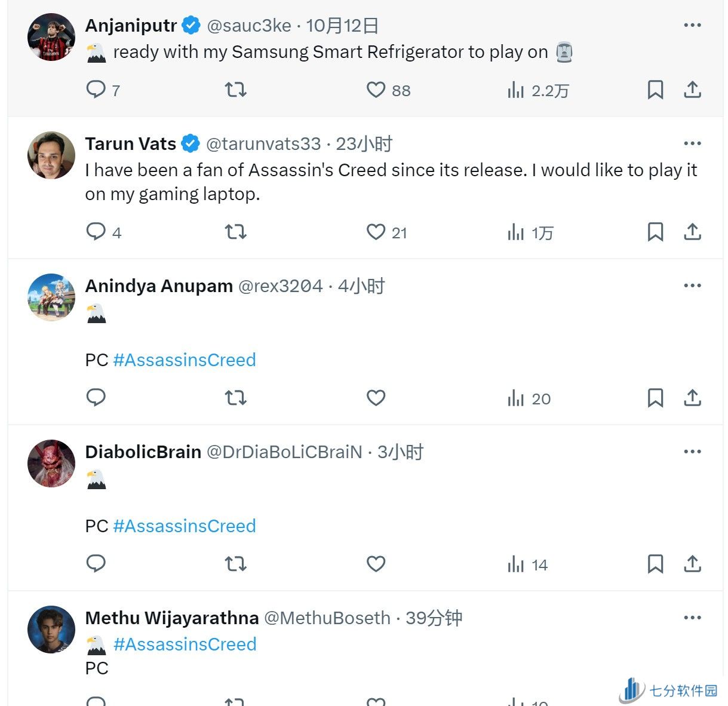Open the @DrDiaBoLiCBraiN handle link
This screenshot has width=728, height=706.
(284, 452)
